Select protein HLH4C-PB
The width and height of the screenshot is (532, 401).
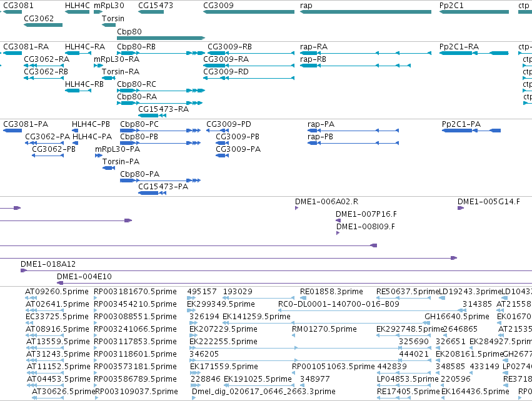(x=91, y=124)
